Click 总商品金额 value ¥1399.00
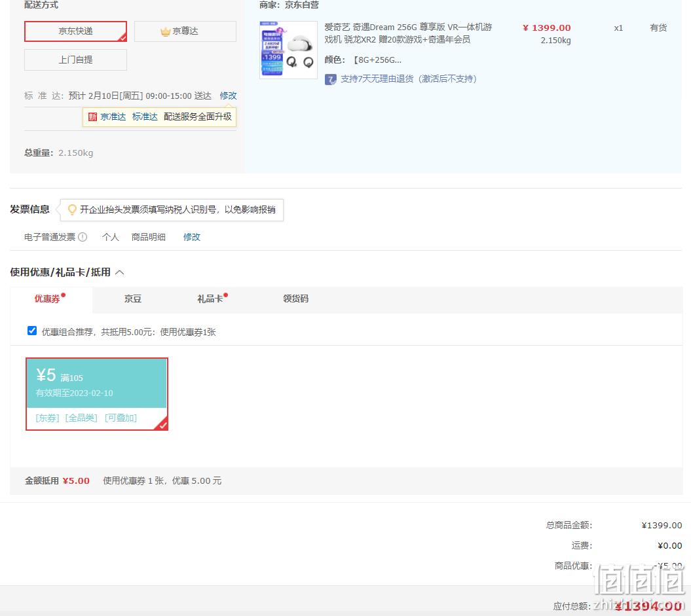 [662, 525]
